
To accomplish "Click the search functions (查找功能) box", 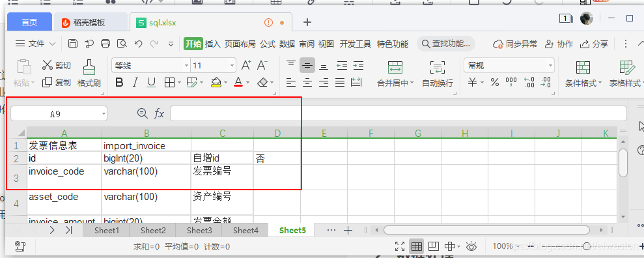I will pyautogui.click(x=446, y=44).
